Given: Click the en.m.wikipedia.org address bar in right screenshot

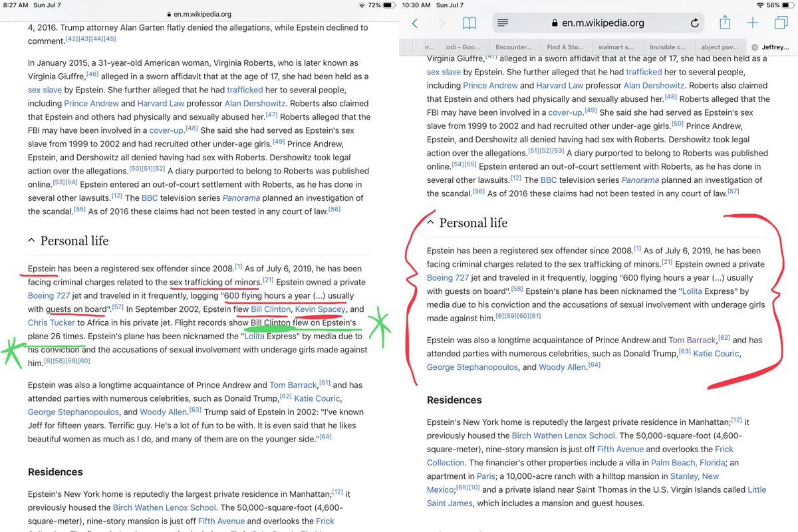Looking at the screenshot, I should (598, 23).
